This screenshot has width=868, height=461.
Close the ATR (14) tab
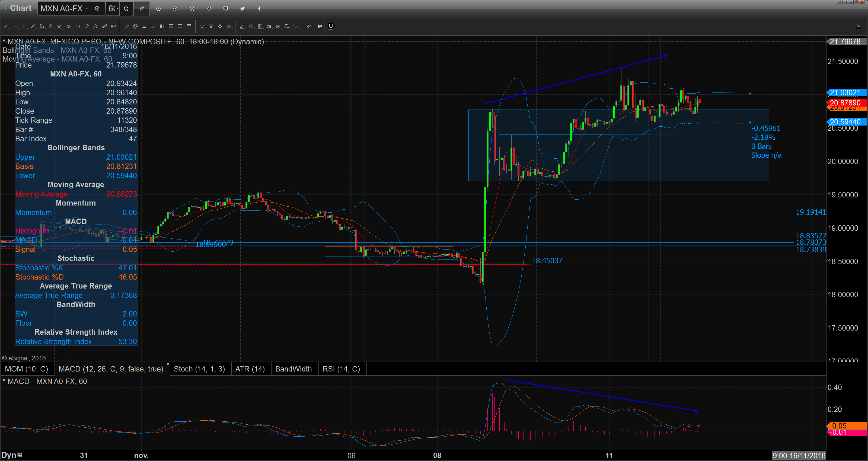click(x=269, y=364)
